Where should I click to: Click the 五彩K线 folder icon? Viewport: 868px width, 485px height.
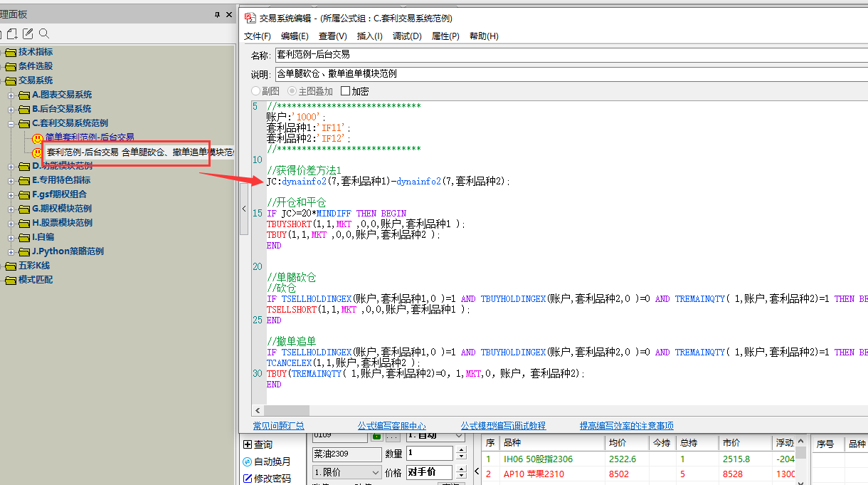tap(10, 266)
